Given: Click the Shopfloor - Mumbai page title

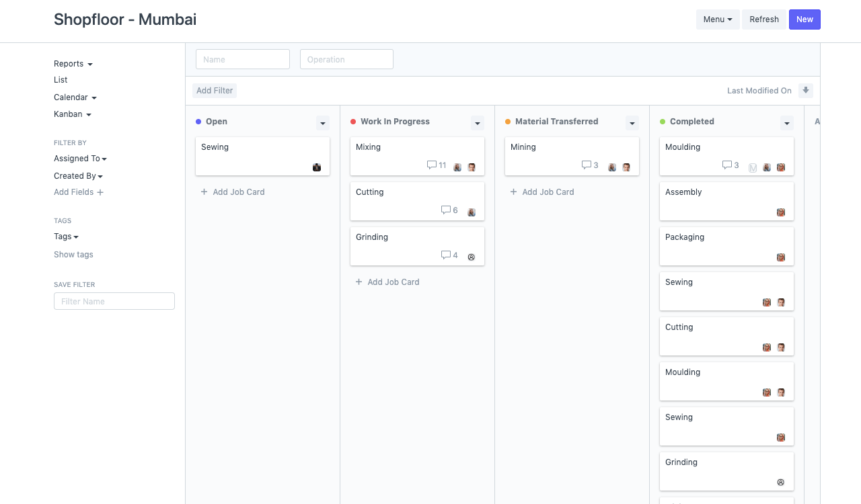Looking at the screenshot, I should pyautogui.click(x=125, y=19).
